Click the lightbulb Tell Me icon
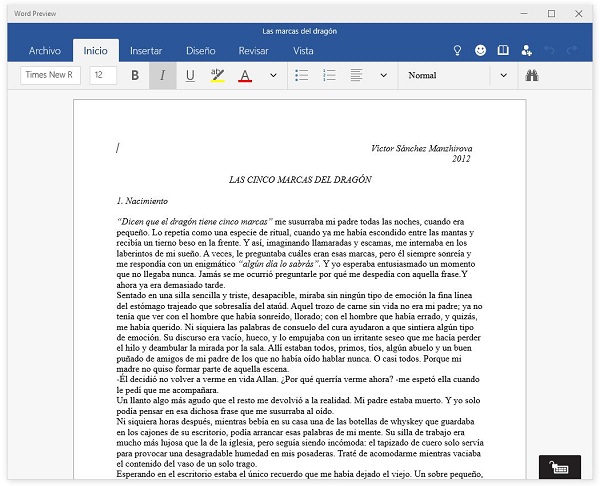The width and height of the screenshot is (600, 486). click(x=457, y=51)
